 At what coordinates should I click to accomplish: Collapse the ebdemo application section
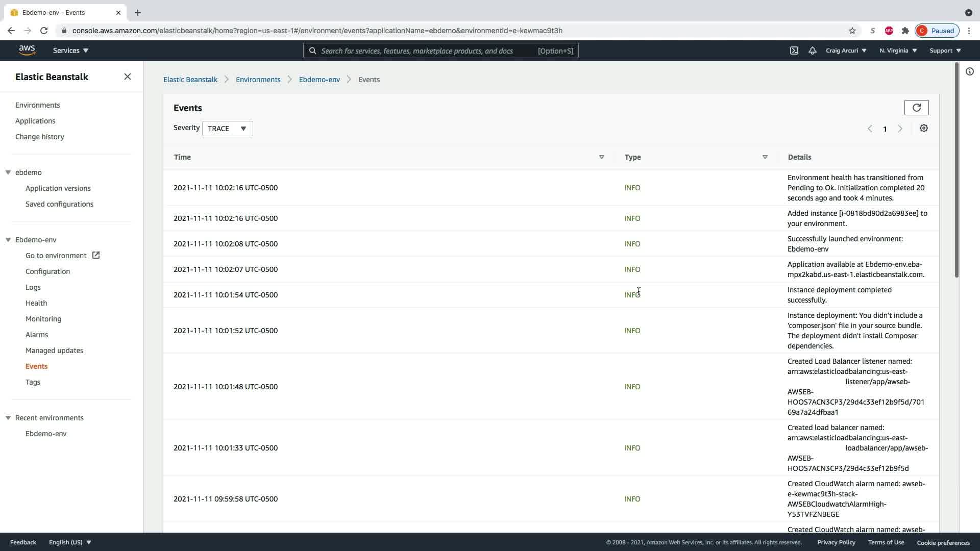click(8, 172)
